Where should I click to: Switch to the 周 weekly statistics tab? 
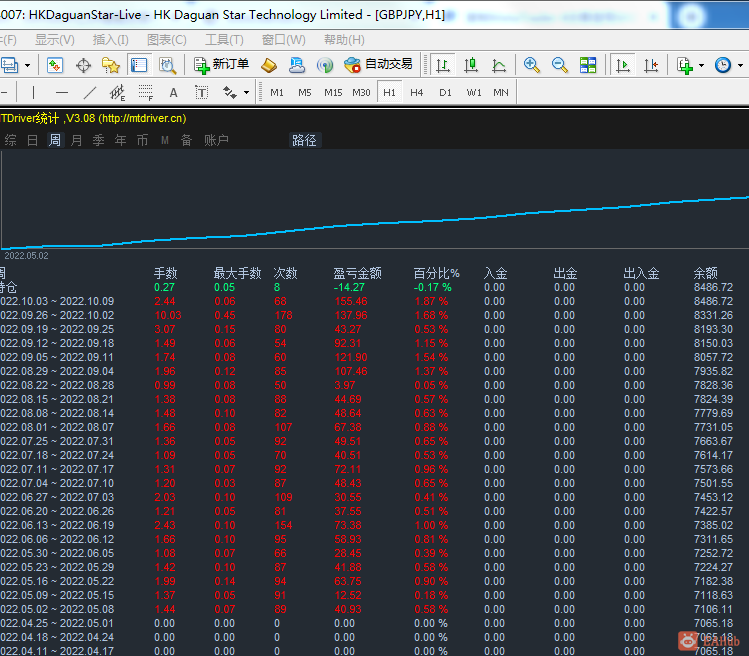(55, 140)
